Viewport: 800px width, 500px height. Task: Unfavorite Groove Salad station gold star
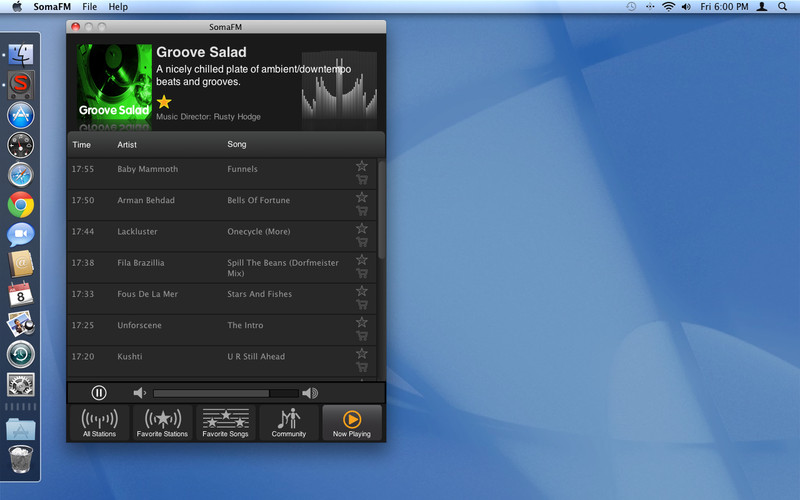pos(164,102)
